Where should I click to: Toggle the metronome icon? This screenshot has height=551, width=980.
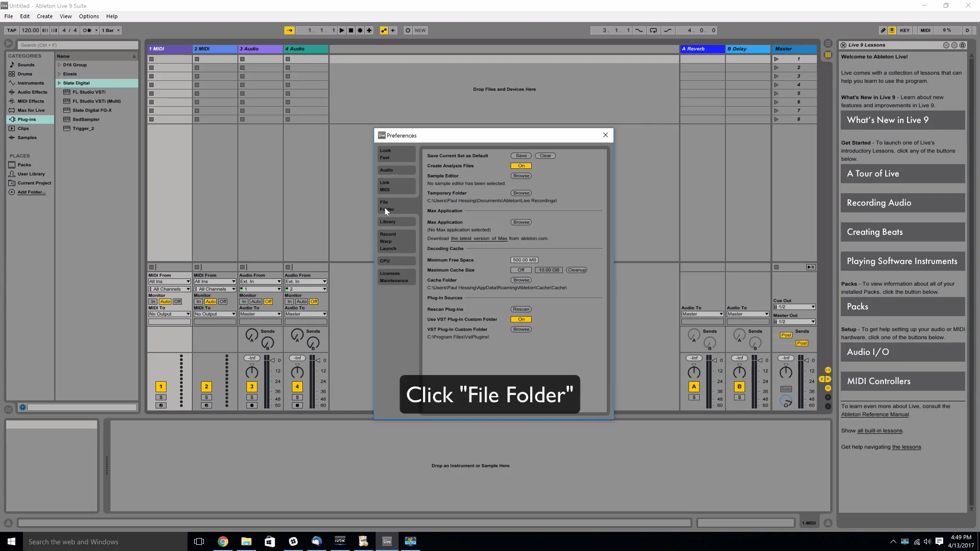87,30
